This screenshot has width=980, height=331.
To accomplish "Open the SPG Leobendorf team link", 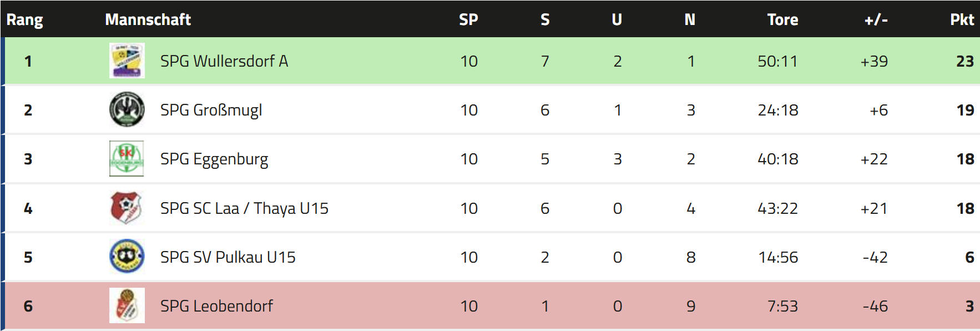I will click(216, 306).
